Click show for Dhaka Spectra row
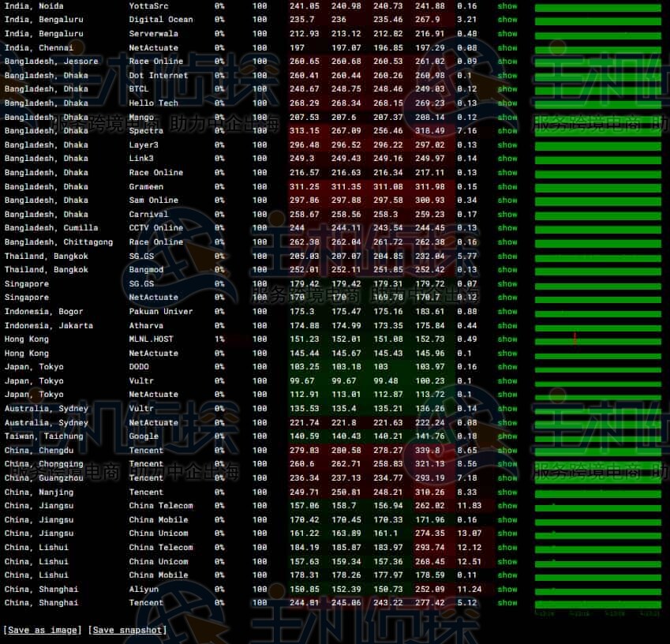 tap(507, 131)
